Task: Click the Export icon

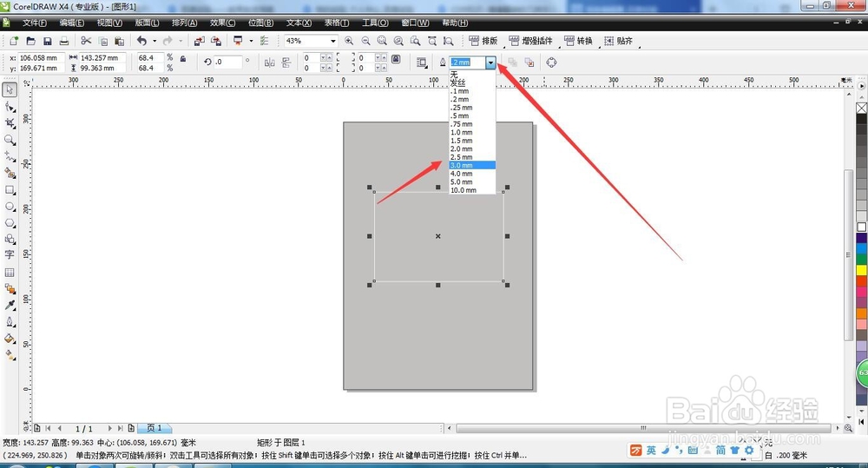Action: (216, 41)
